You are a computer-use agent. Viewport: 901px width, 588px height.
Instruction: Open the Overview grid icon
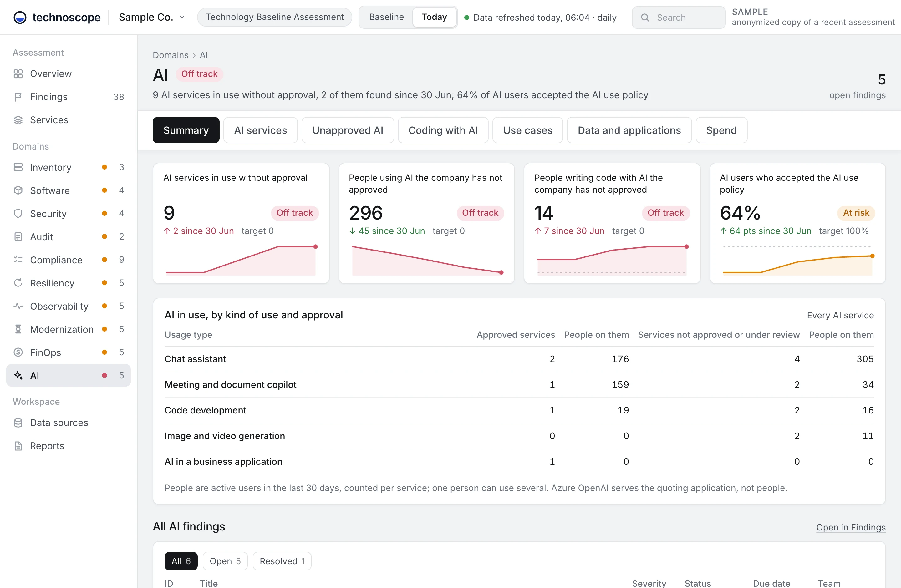(18, 74)
